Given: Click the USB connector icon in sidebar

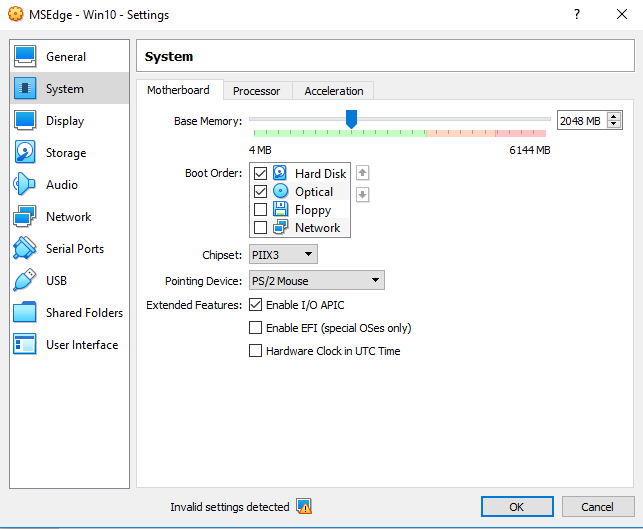Looking at the screenshot, I should pyautogui.click(x=25, y=280).
